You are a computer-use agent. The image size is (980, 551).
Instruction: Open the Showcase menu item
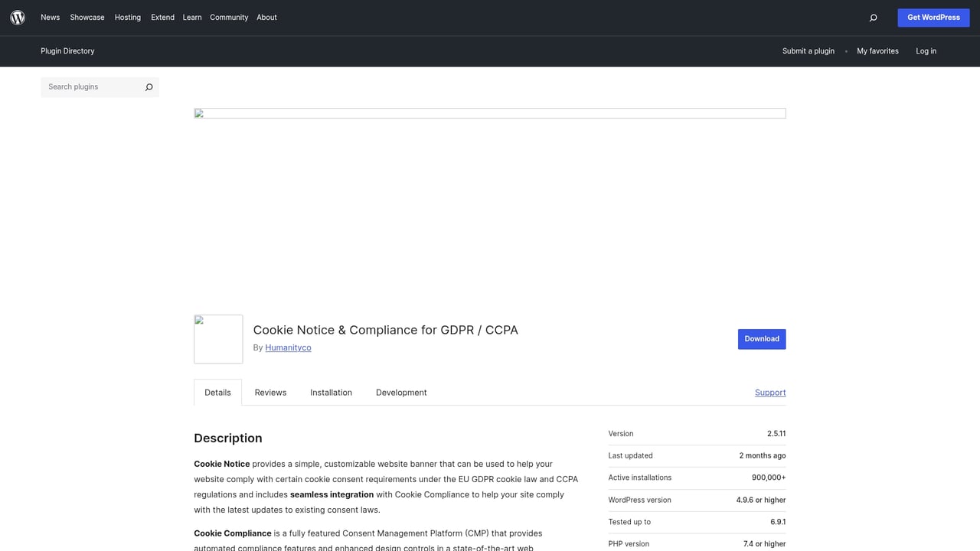point(87,17)
